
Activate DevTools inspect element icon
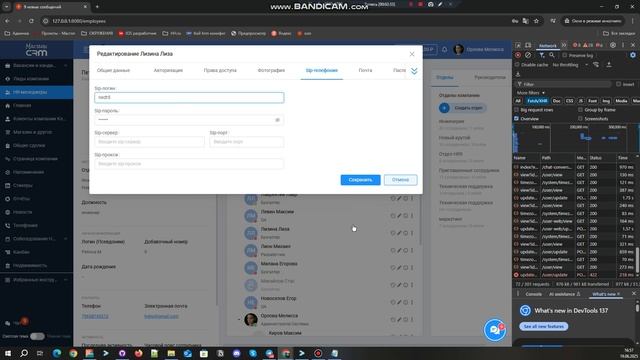coord(518,45)
